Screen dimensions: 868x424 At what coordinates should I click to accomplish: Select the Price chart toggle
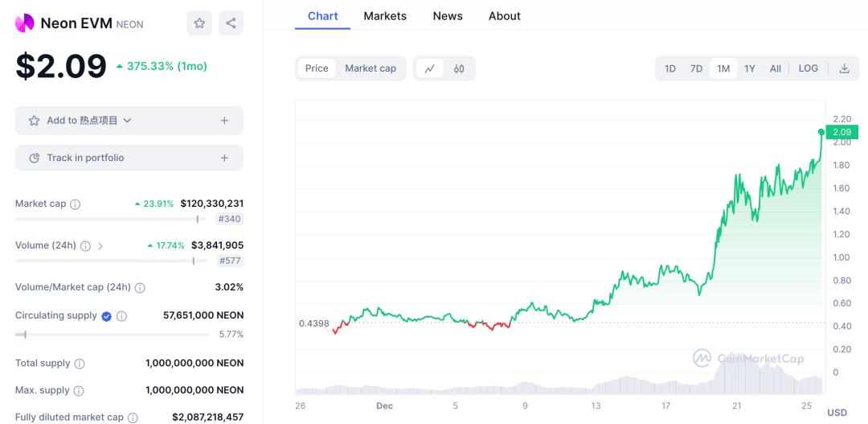pos(317,68)
